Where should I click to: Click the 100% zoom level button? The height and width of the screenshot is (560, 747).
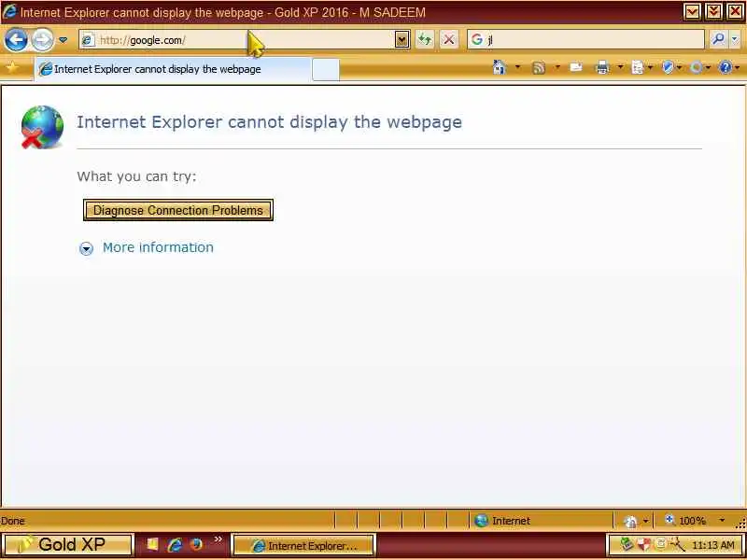click(685, 521)
